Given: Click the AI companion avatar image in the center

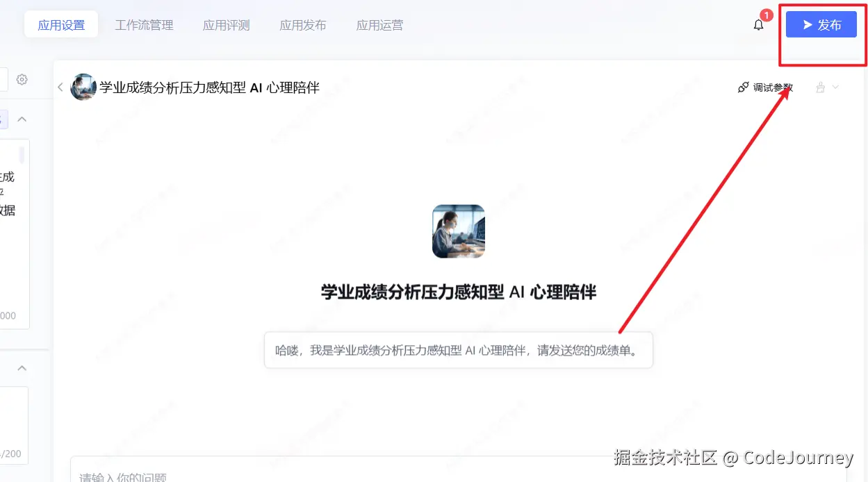Looking at the screenshot, I should click(458, 230).
